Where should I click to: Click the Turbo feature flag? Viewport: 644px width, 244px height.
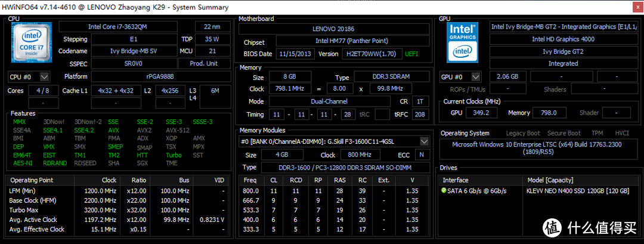pos(174,155)
